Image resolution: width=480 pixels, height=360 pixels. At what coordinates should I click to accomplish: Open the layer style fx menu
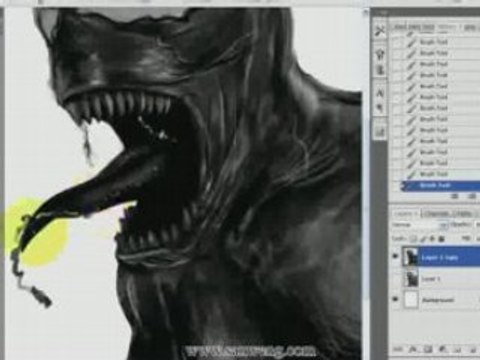pos(412,349)
